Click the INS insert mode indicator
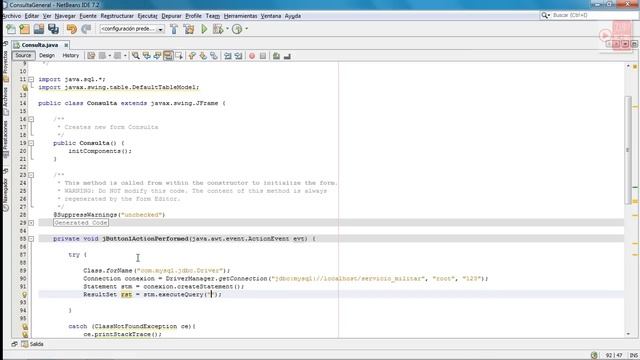640x360 pixels. 633,355
